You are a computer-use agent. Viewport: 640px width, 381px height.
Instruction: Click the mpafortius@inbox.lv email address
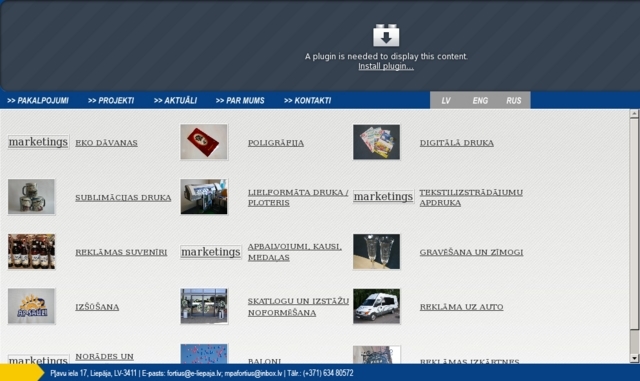[253, 373]
